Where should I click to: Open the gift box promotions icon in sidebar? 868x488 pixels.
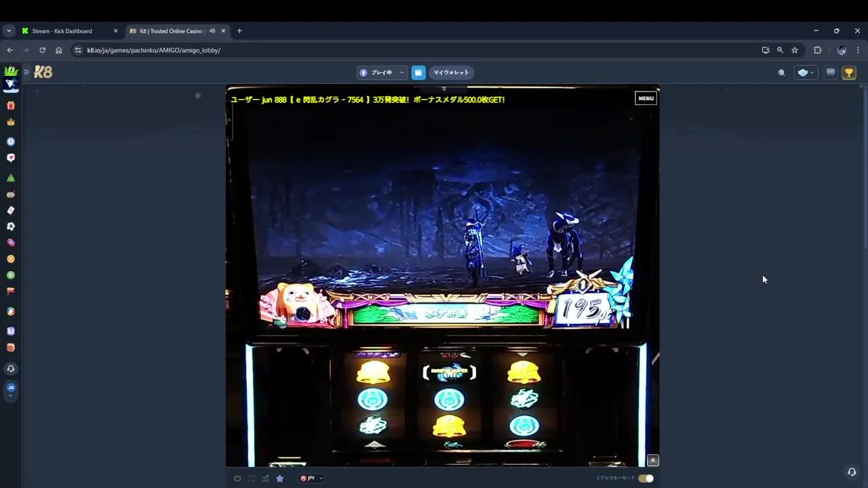coord(10,106)
